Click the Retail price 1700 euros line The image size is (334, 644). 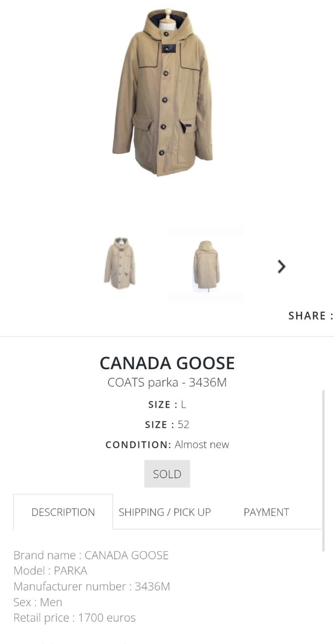(75, 618)
